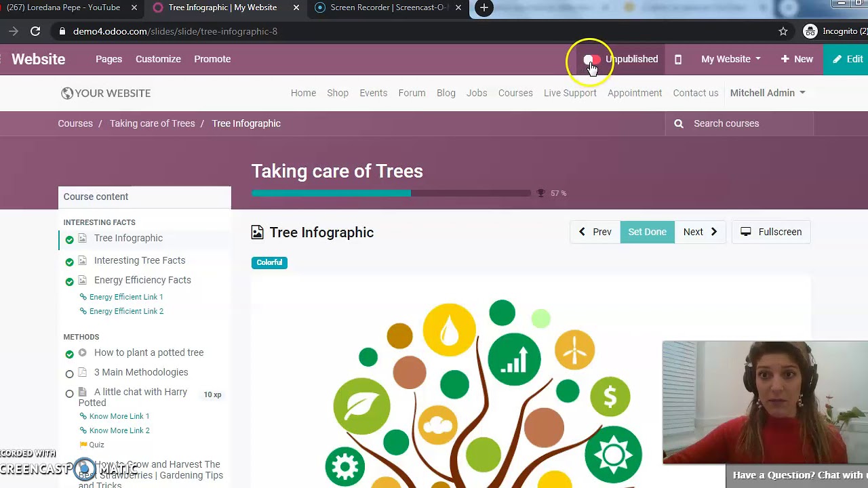Open the Pages menu

click(108, 59)
